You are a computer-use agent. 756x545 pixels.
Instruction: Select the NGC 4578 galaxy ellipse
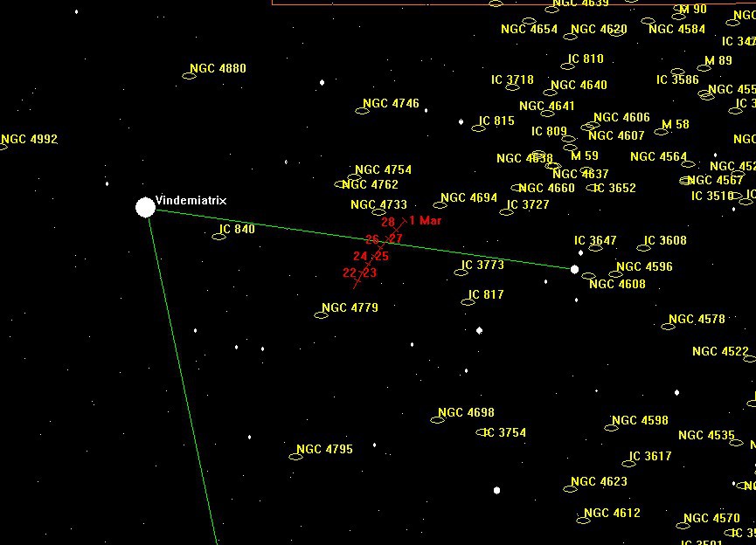tap(669, 326)
